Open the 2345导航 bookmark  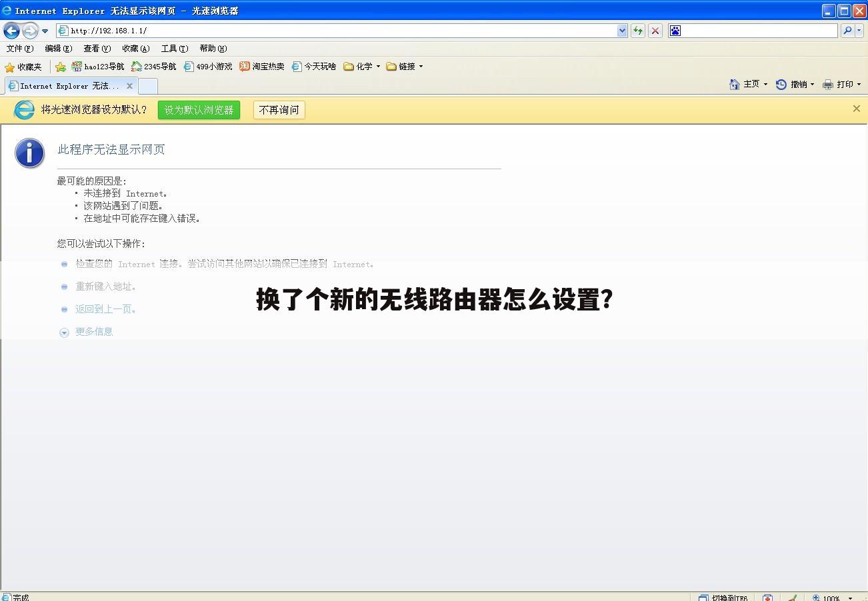(154, 67)
